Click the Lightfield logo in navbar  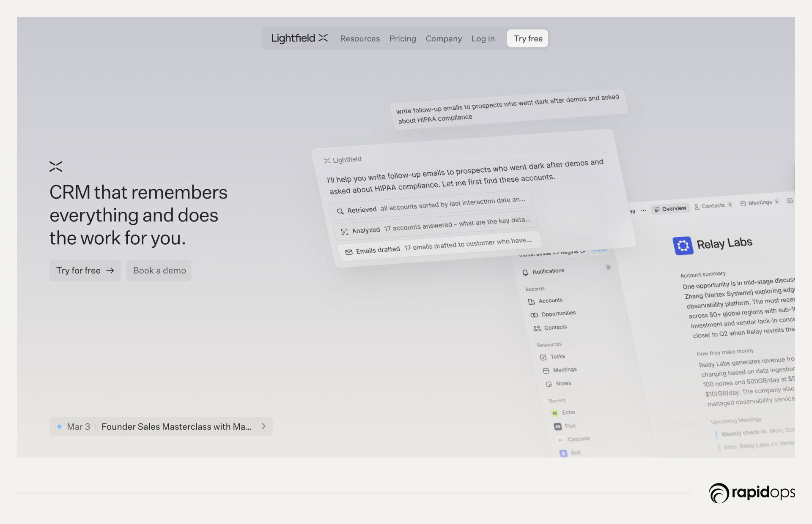[x=299, y=38]
